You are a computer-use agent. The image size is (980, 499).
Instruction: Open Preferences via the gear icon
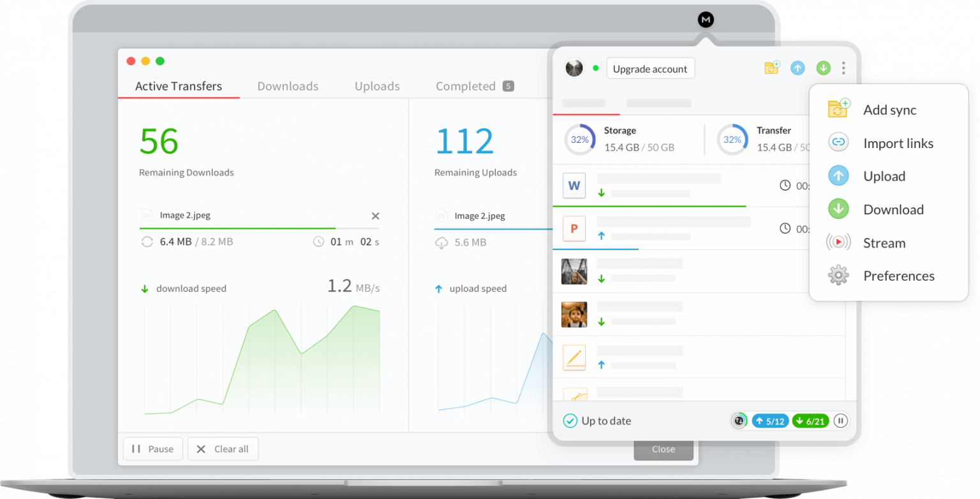(x=838, y=275)
